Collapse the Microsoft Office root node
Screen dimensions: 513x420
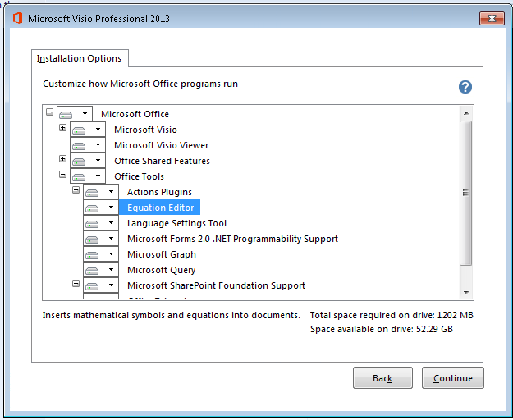tap(50, 112)
